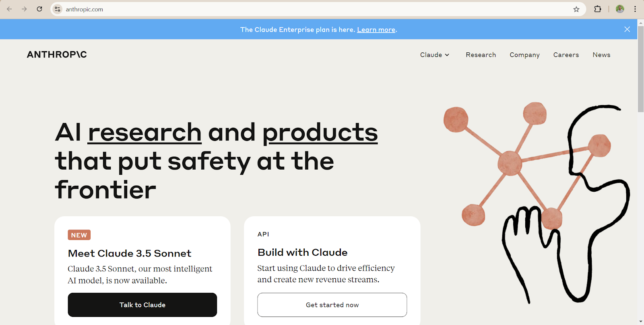Open the News nav item
Screen dimensions: 644x325
click(601, 55)
